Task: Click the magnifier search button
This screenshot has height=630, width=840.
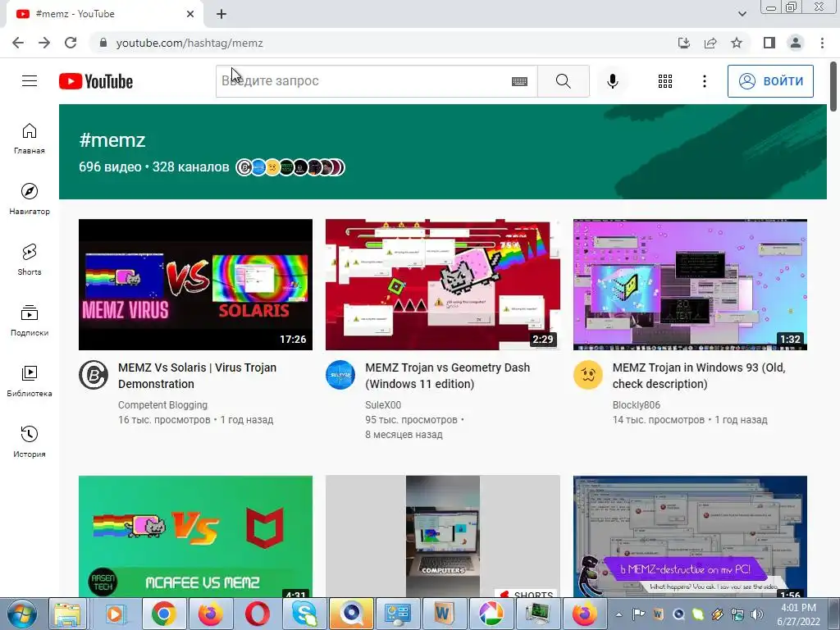Action: click(x=563, y=81)
